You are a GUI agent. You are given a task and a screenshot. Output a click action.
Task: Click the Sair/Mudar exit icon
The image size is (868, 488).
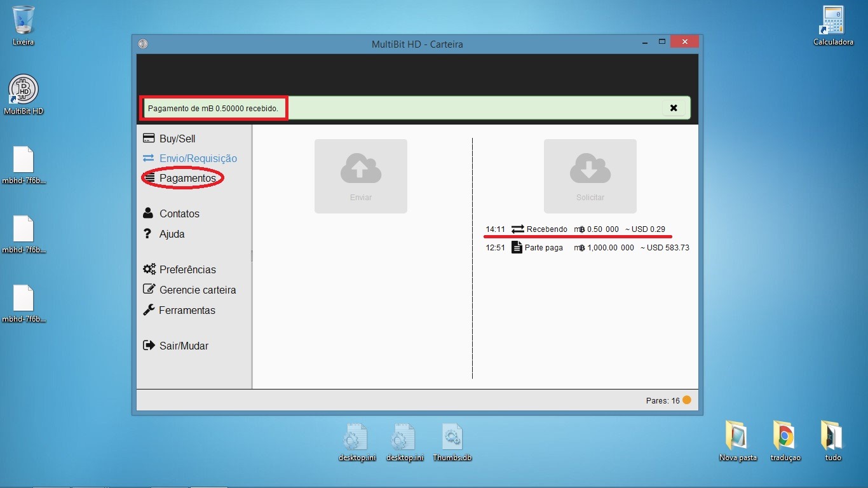149,346
